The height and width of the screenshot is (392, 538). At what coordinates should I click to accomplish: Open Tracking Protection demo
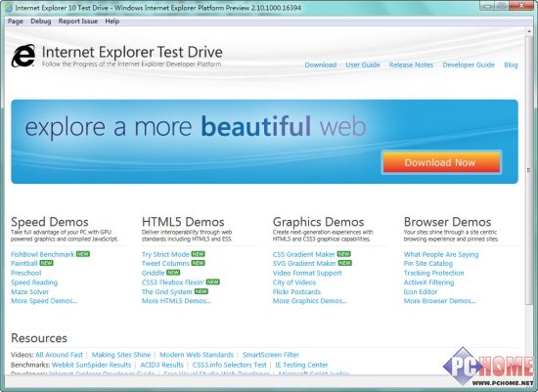tap(433, 273)
